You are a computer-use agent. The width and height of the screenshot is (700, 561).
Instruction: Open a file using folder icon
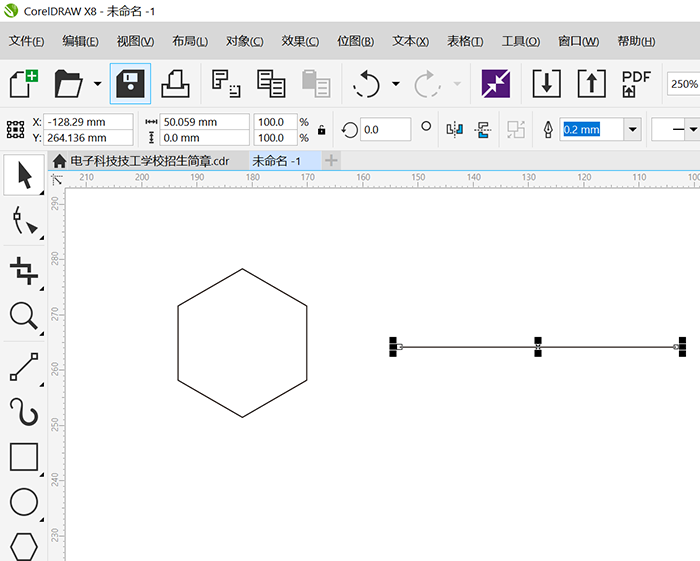[x=68, y=83]
